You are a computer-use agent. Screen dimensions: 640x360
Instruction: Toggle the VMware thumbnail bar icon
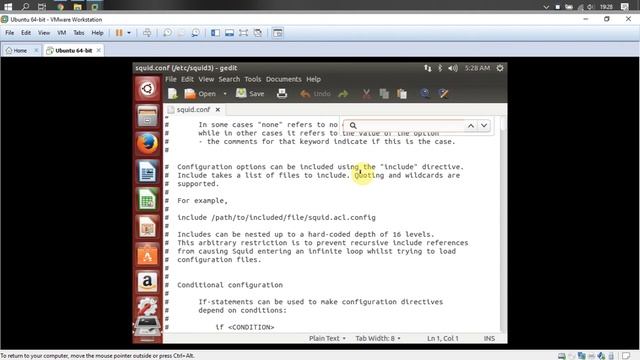229,33
